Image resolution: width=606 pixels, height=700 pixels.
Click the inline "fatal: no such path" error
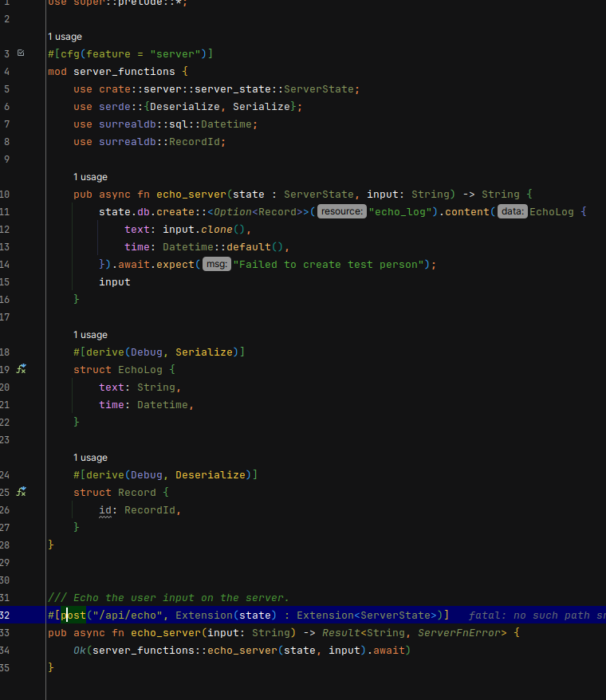click(x=536, y=615)
